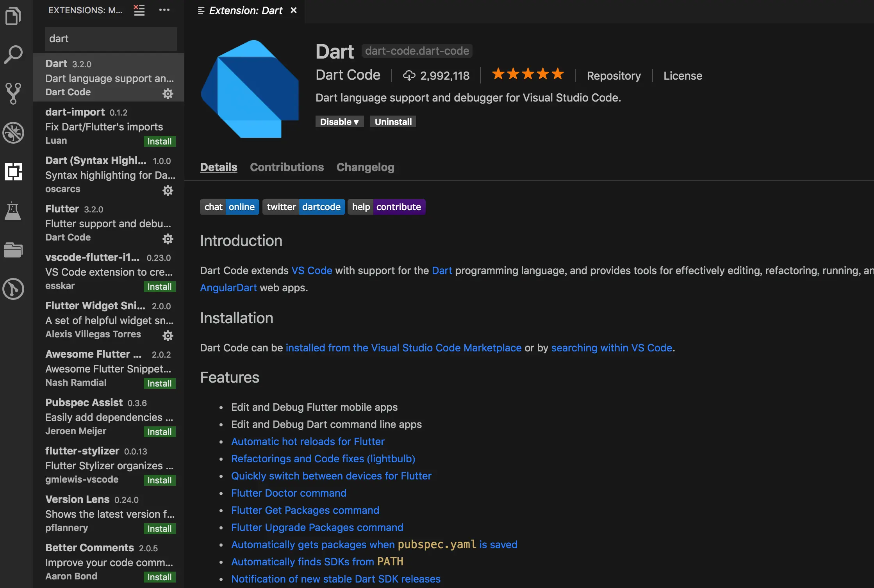This screenshot has width=874, height=588.
Task: Open the Flutter Doctor command link
Action: click(x=289, y=493)
